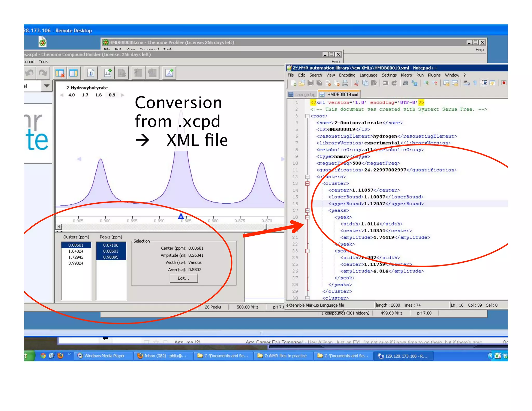
Task: Toggle Show All Characters pilcrow icon
Action: point(475,83)
